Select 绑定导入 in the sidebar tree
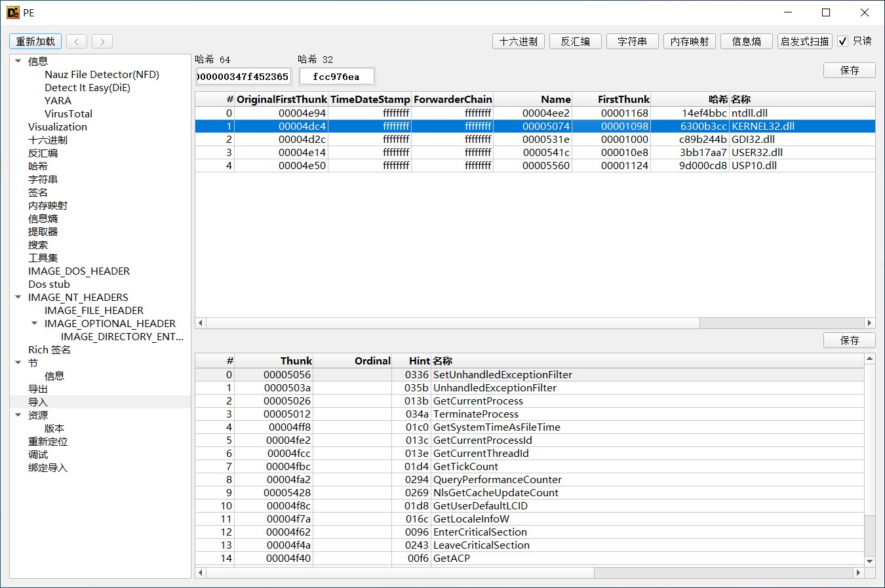The width and height of the screenshot is (885, 588). tap(47, 467)
